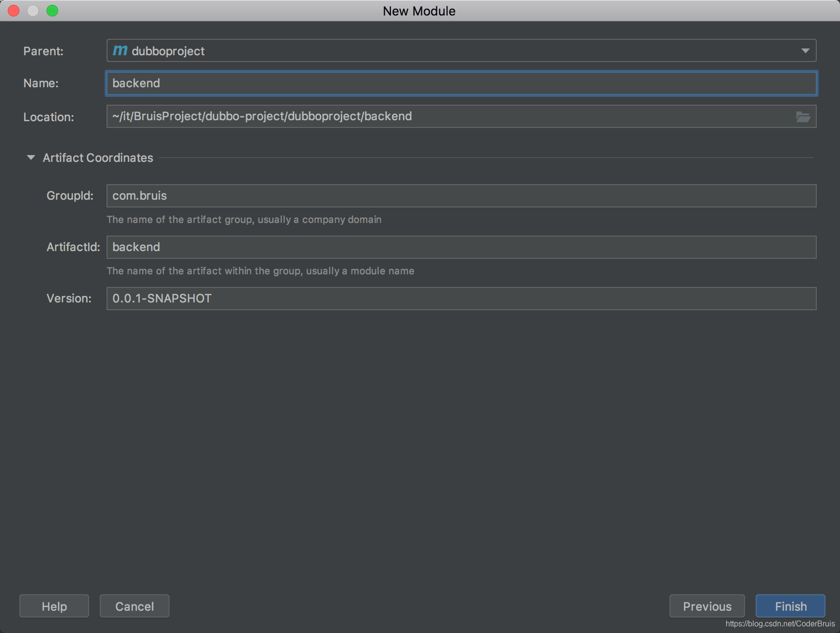Viewport: 840px width, 633px height.
Task: Focus the Name field containing backend
Action: coord(461,83)
